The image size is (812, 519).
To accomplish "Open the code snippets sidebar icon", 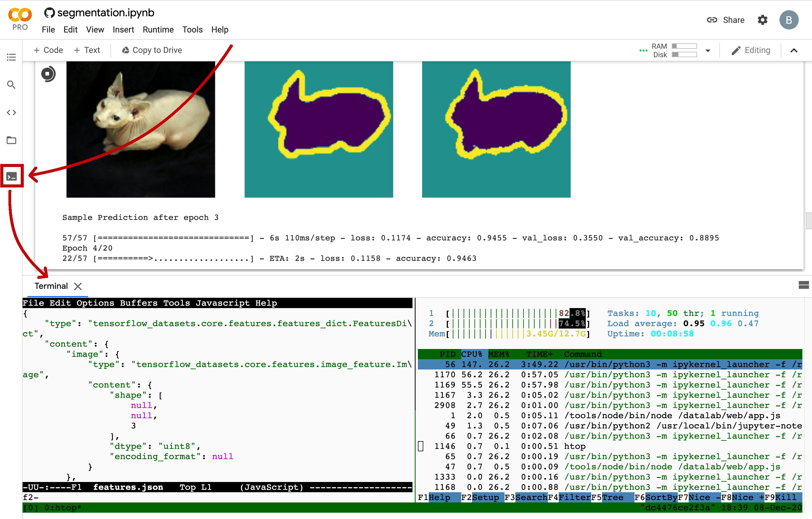I will 11,113.
